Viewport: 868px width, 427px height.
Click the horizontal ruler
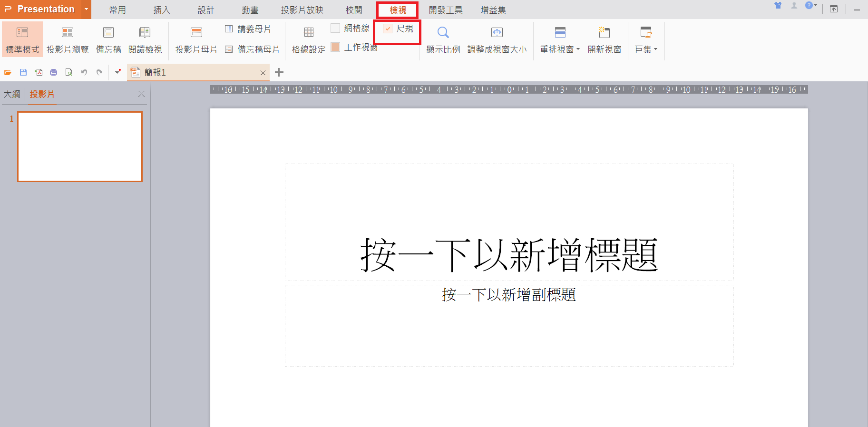(x=509, y=89)
